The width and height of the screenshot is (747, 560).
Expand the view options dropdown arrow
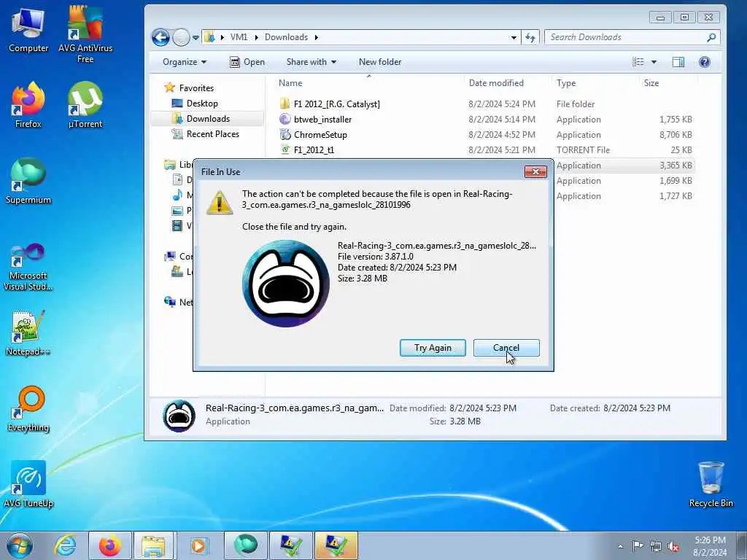654,62
